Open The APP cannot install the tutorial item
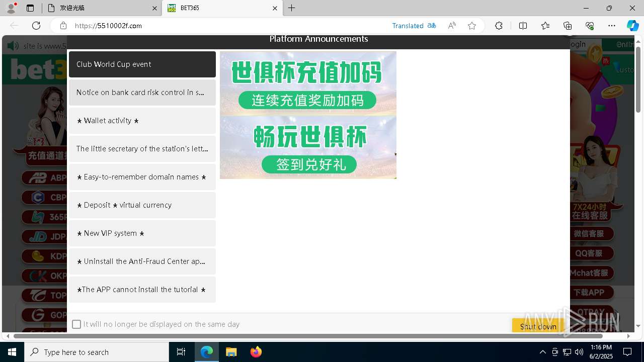644x362 pixels. [x=142, y=290]
